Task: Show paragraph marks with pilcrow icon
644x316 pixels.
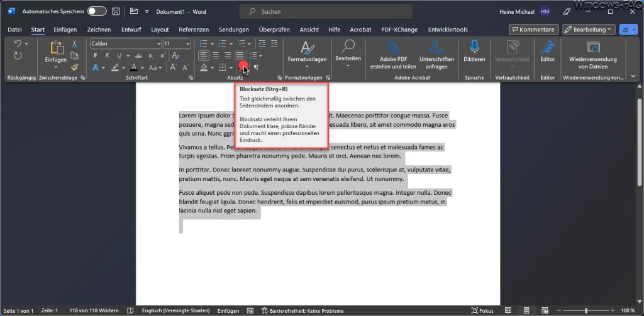Action: click(x=257, y=67)
